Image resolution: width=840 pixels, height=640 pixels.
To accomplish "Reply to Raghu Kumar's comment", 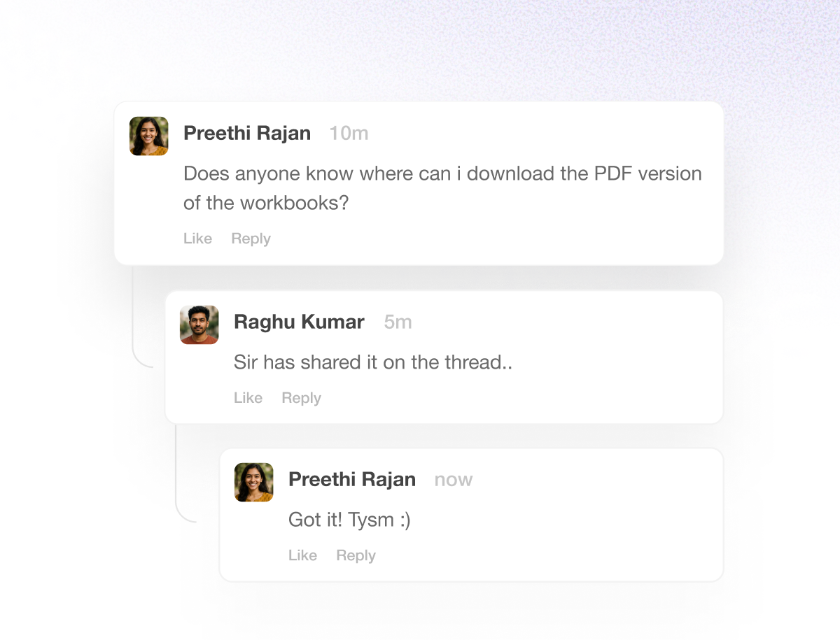I will pos(301,398).
